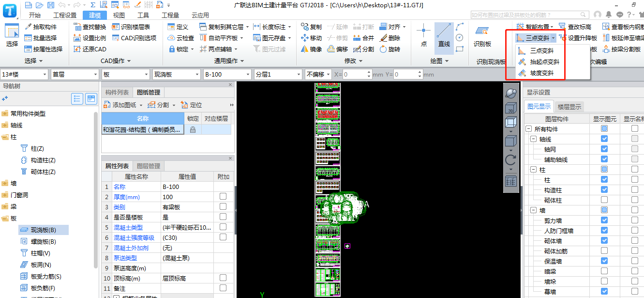
Task: Click the 删除 delete tool
Action: coord(390,38)
